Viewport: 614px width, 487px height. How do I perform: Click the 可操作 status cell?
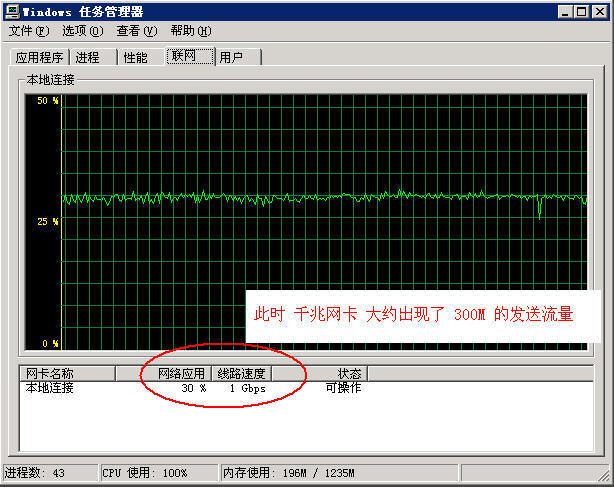343,388
